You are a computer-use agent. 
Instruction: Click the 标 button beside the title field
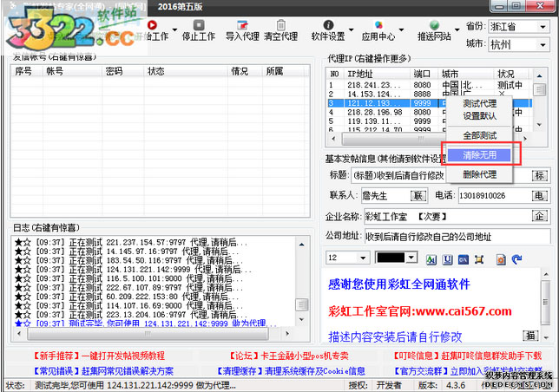(x=539, y=175)
